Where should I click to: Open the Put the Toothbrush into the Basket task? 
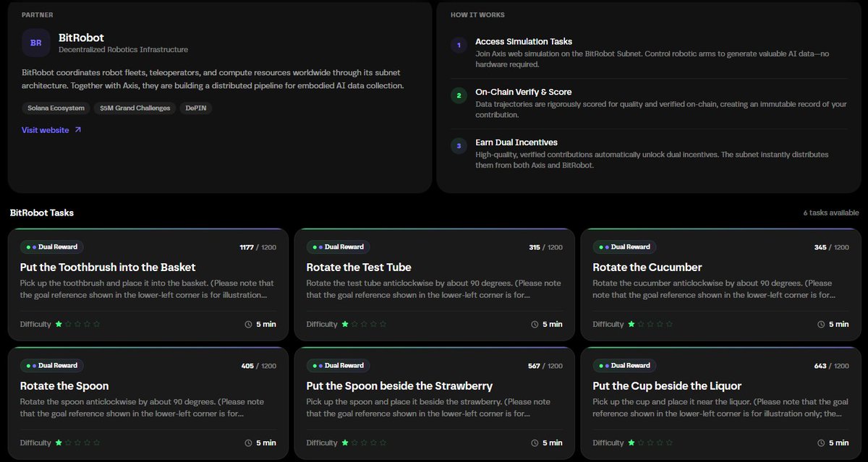point(148,284)
